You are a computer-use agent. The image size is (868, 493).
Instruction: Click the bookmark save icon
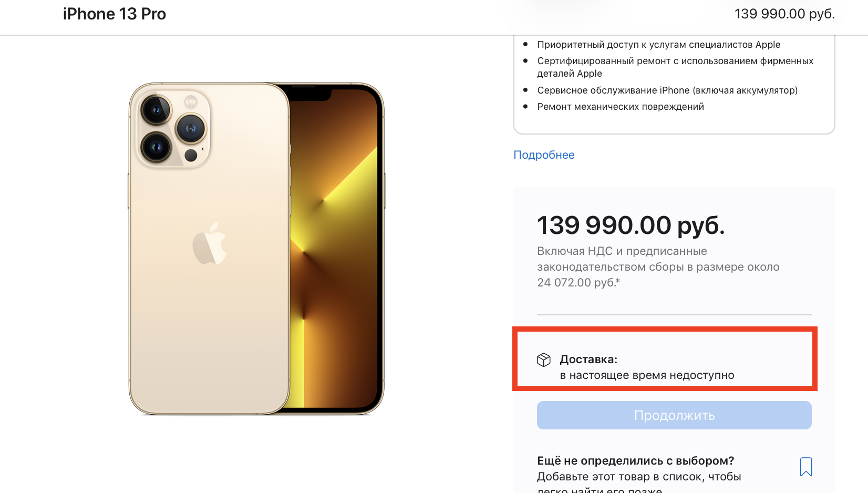(x=806, y=467)
